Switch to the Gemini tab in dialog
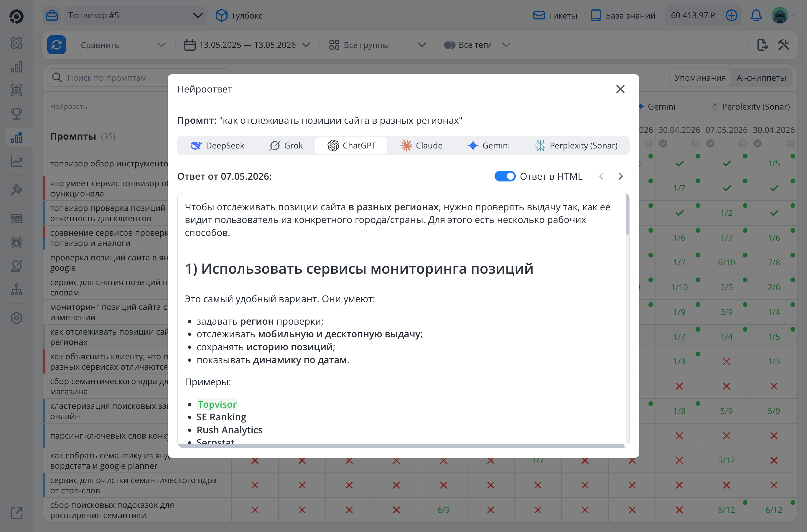 [489, 146]
